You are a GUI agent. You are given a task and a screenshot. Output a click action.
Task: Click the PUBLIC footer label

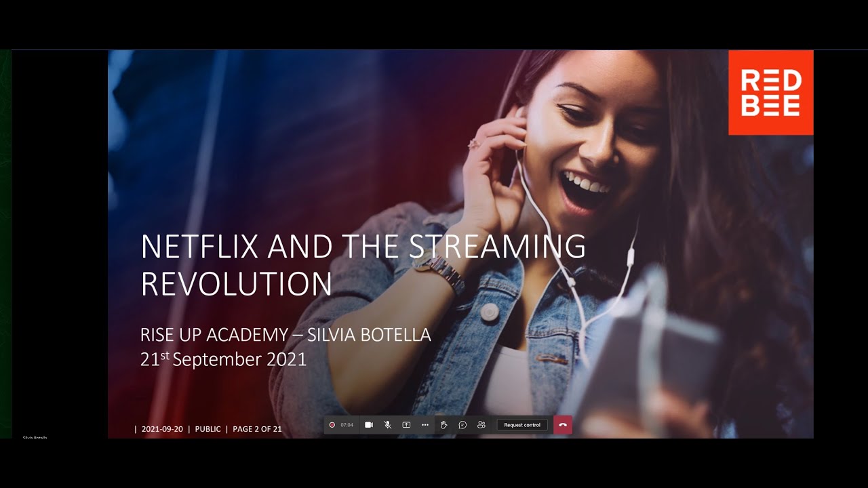pos(208,429)
